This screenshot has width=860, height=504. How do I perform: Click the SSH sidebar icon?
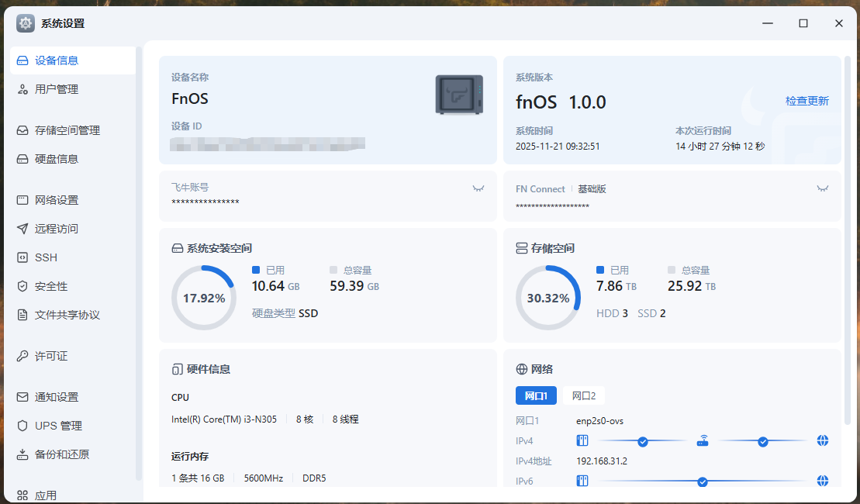22,257
